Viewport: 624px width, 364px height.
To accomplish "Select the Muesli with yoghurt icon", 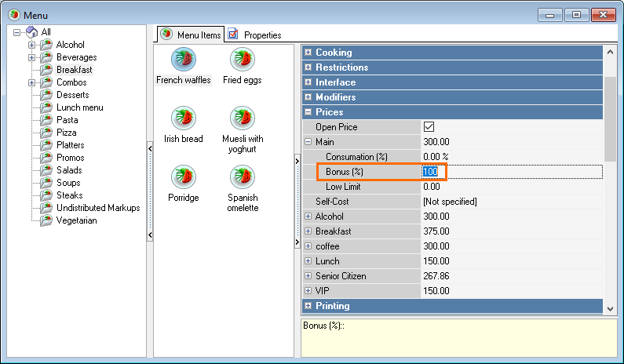I will pos(242,118).
